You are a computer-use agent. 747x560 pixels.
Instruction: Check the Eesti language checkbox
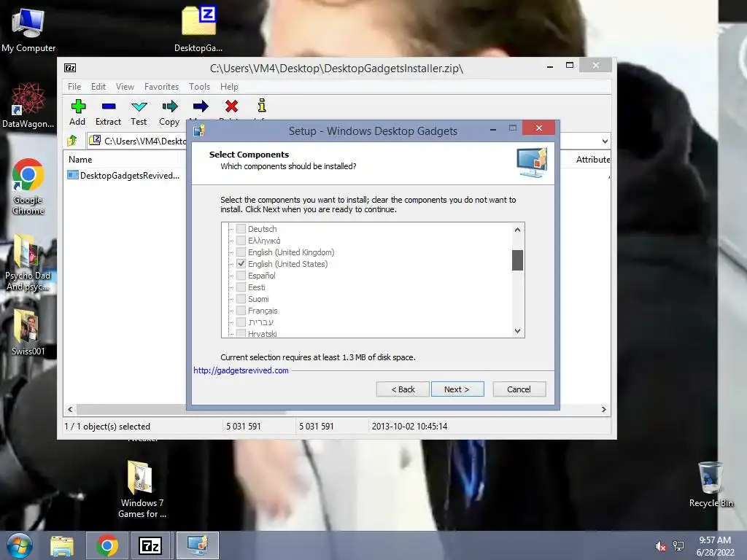(241, 287)
